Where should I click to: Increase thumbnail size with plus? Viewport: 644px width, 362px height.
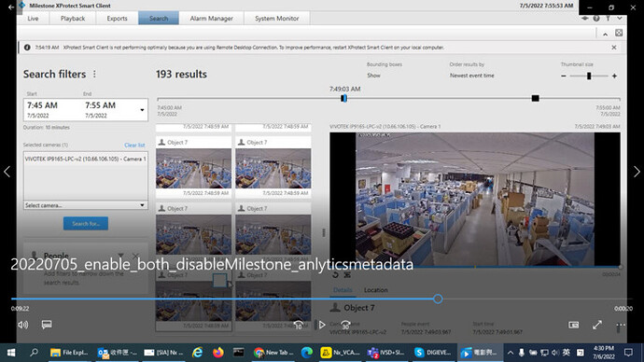(x=614, y=76)
